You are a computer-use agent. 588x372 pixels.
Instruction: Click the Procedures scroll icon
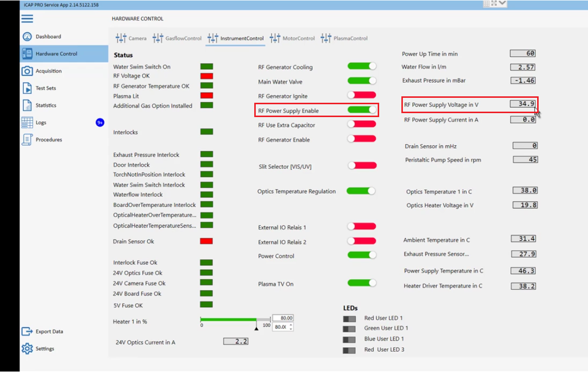tap(27, 140)
